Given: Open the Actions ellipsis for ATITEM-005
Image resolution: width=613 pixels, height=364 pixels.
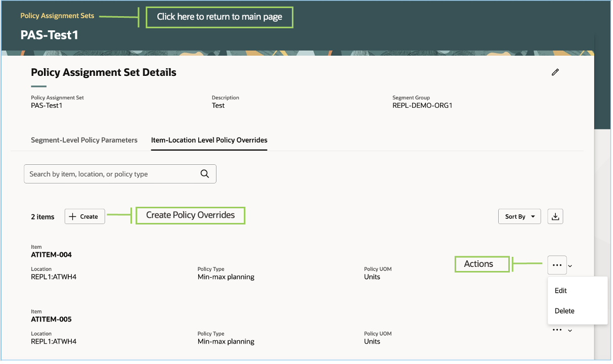Looking at the screenshot, I should point(556,329).
